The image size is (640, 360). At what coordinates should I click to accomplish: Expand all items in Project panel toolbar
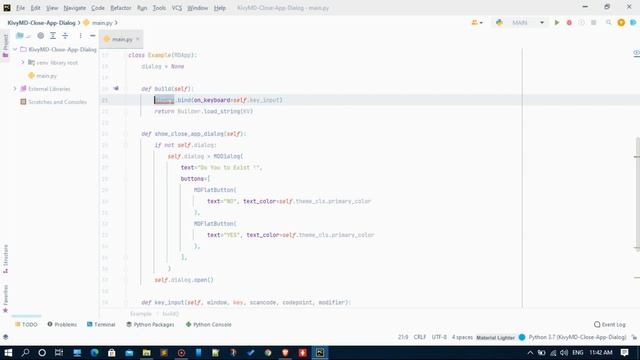[x=53, y=36]
